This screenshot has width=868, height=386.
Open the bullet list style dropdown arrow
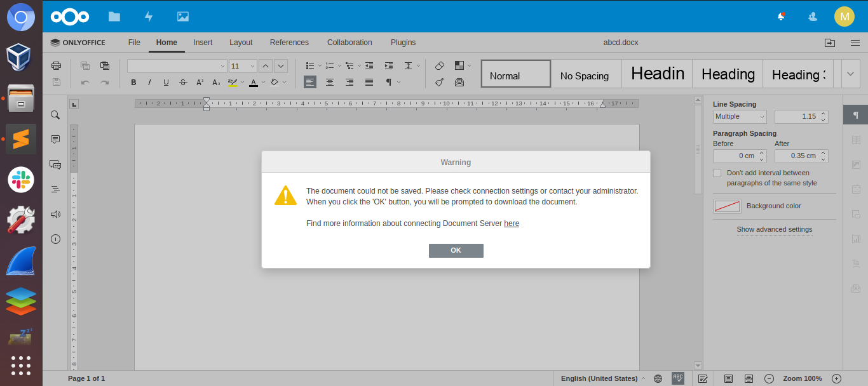tap(320, 65)
